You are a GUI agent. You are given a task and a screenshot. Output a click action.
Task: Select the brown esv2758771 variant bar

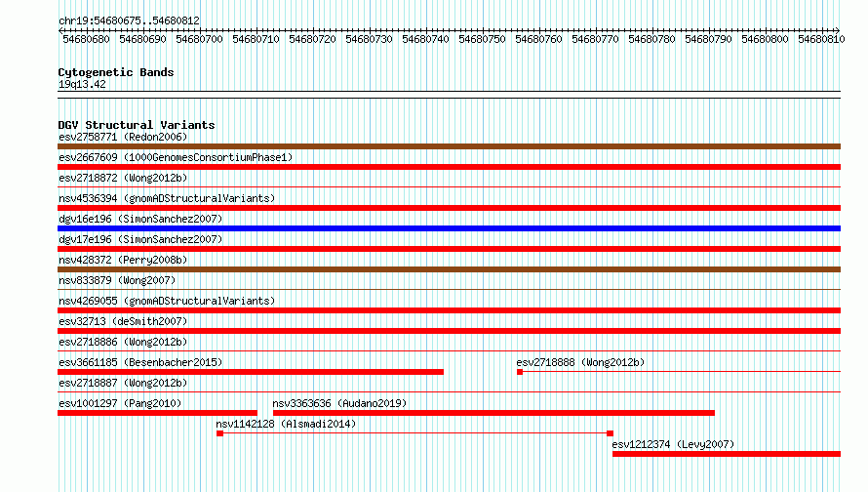tap(449, 146)
